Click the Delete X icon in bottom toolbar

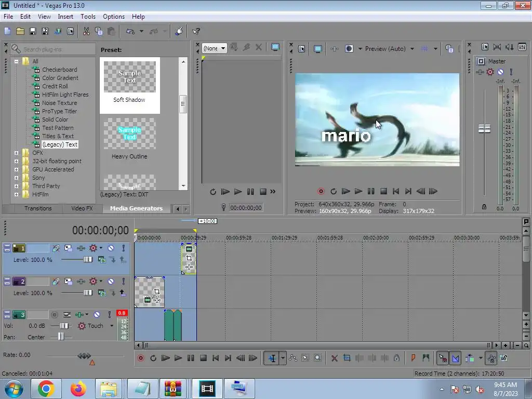(334, 358)
